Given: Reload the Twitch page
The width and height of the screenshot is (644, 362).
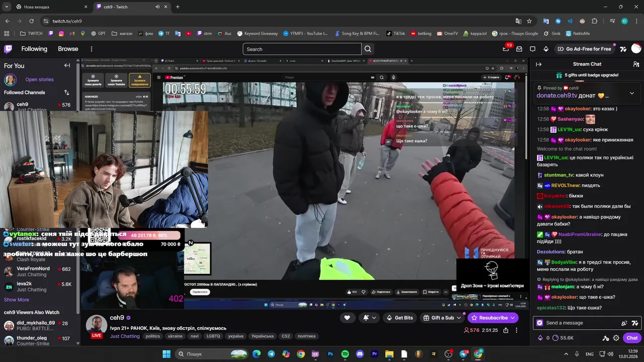Looking at the screenshot, I should point(31,21).
